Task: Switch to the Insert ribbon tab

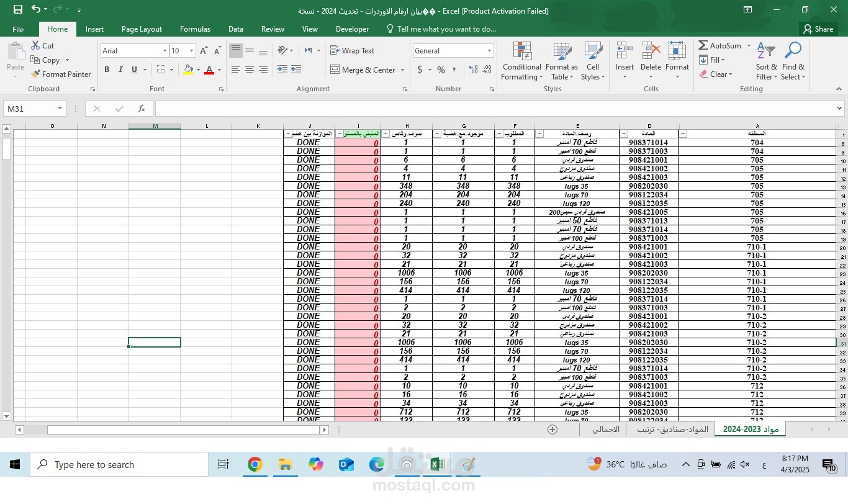Action: pyautogui.click(x=94, y=29)
